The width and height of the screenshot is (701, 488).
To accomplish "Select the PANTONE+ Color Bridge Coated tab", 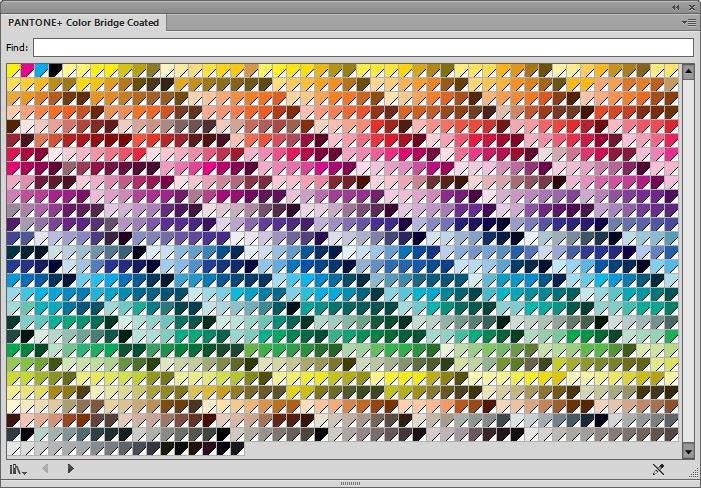I will pyautogui.click(x=84, y=23).
